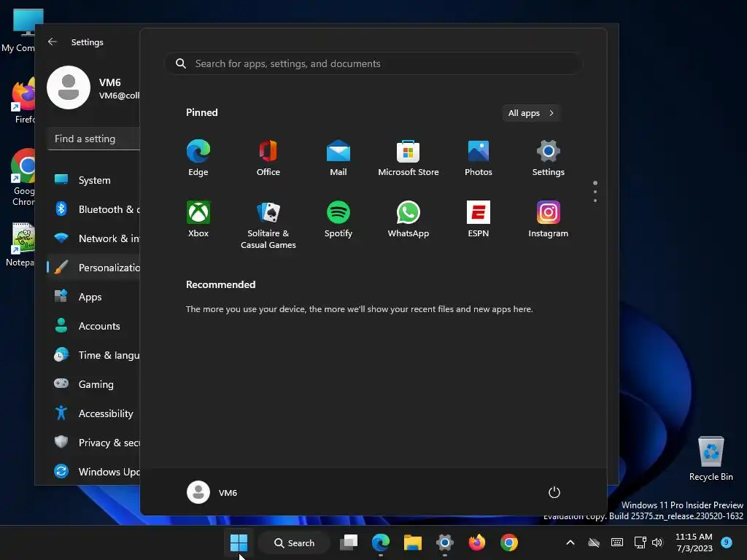The width and height of the screenshot is (747, 560).
Task: Open Solitaire & Casual Games
Action: coord(268,225)
